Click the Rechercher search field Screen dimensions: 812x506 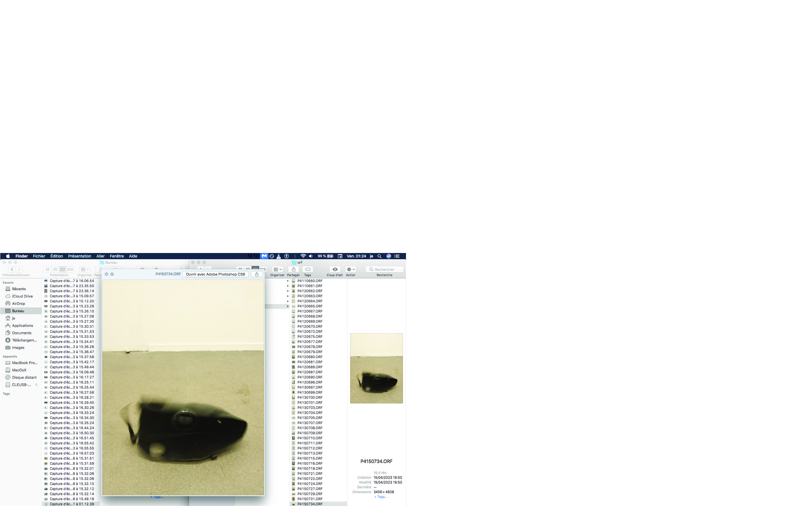point(385,269)
